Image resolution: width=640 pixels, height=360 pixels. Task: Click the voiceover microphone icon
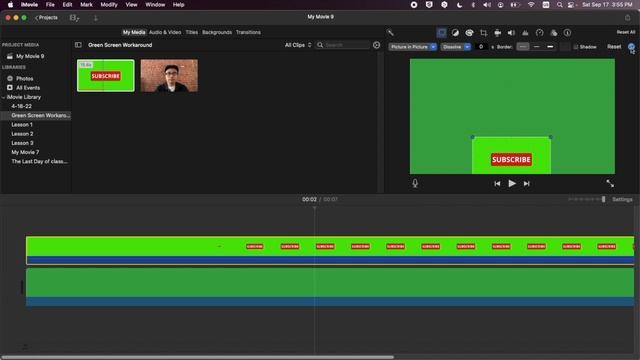(x=415, y=184)
